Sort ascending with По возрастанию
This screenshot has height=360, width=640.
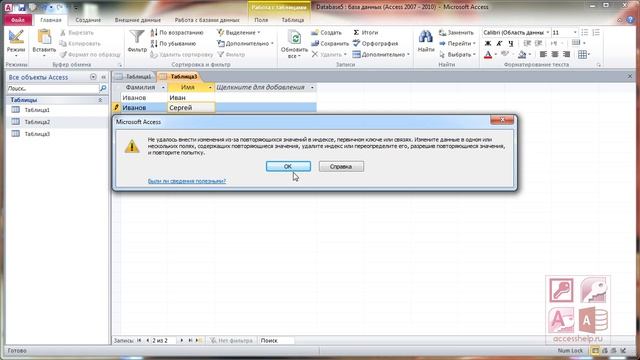177,32
